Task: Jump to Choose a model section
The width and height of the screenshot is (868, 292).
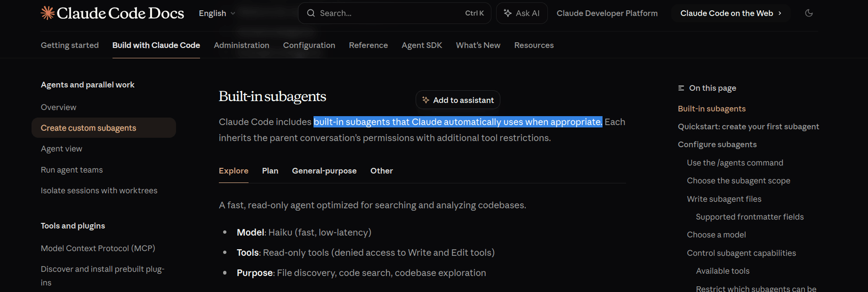Action: click(716, 235)
